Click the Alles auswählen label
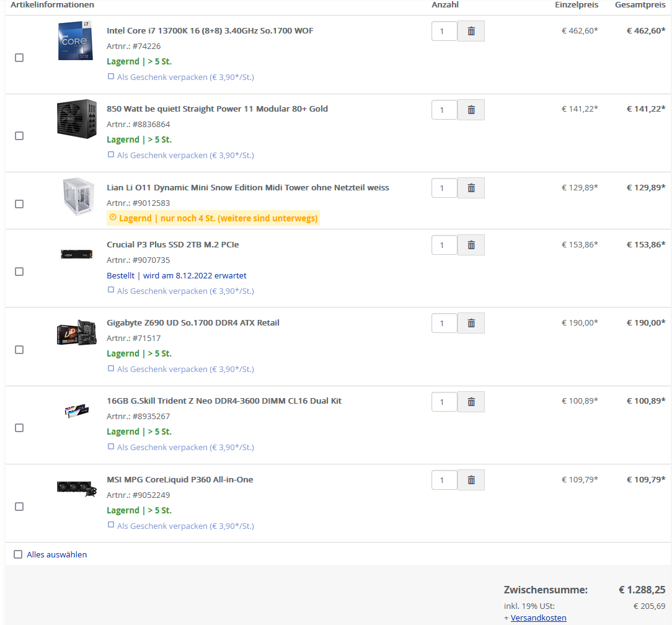 [57, 555]
